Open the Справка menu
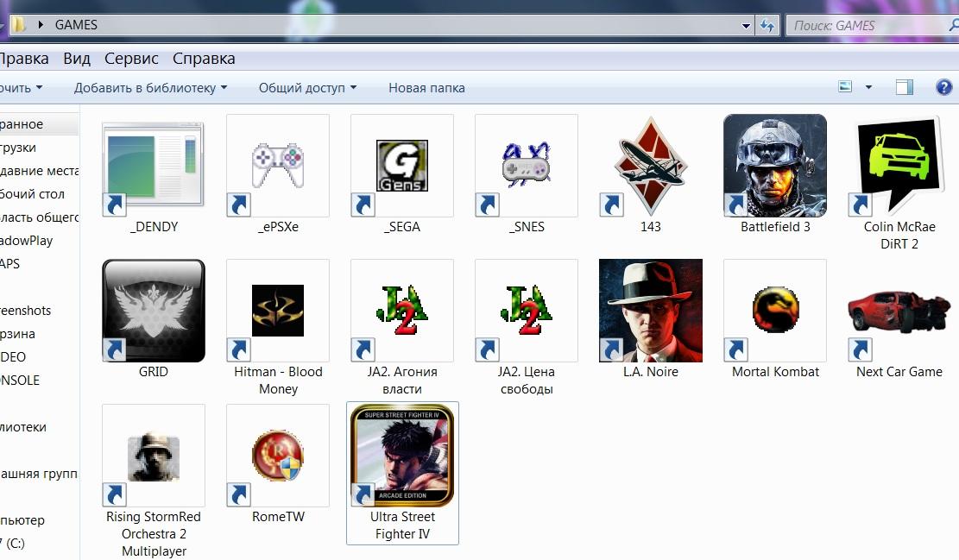The width and height of the screenshot is (959, 560). point(204,59)
